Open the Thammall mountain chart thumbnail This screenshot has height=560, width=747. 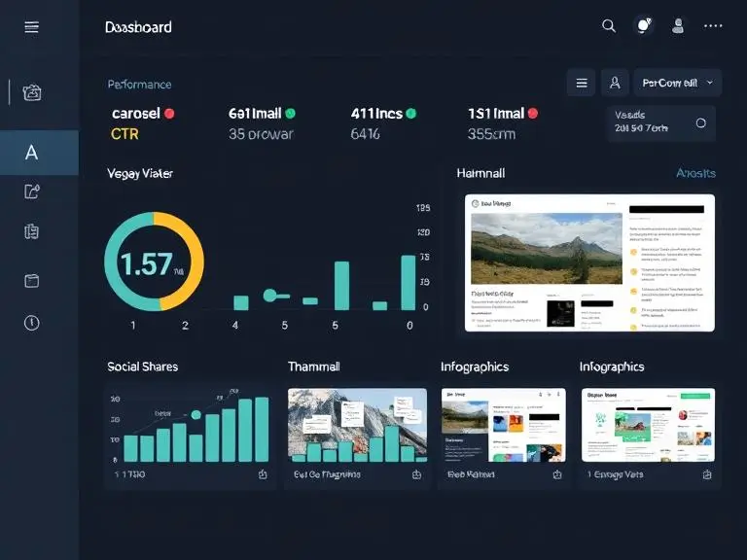[x=357, y=425]
